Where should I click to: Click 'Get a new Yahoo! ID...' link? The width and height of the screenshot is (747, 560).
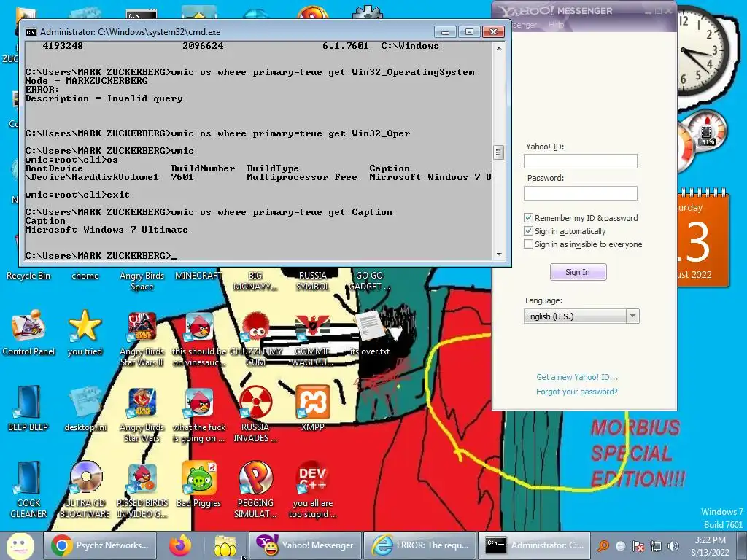pyautogui.click(x=577, y=377)
